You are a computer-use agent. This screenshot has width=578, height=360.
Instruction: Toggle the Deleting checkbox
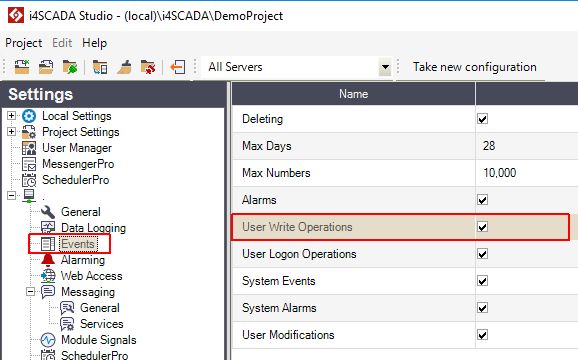[x=483, y=119]
